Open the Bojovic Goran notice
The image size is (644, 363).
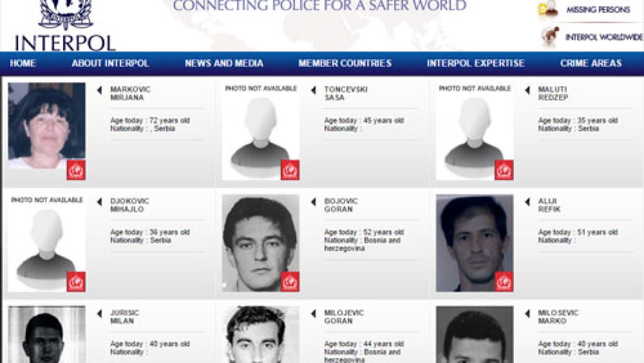(341, 205)
